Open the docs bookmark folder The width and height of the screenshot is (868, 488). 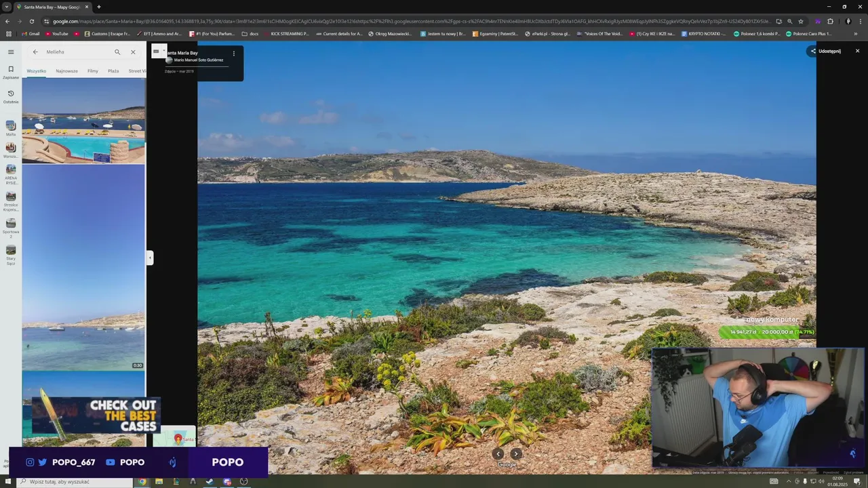pos(250,33)
